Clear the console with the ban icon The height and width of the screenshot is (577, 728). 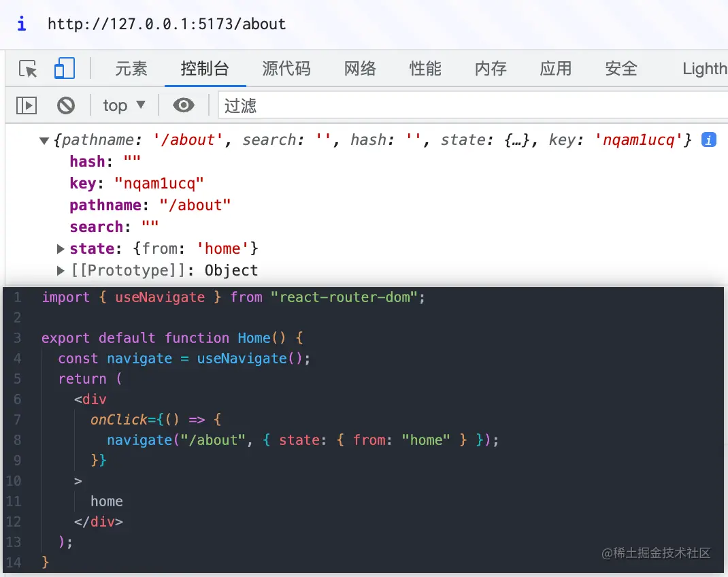(x=66, y=105)
